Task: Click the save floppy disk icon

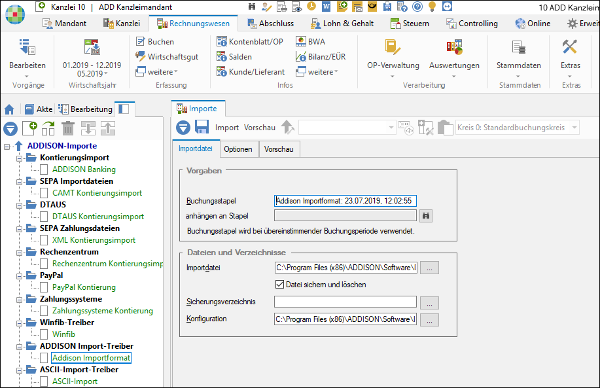Action: tap(202, 127)
